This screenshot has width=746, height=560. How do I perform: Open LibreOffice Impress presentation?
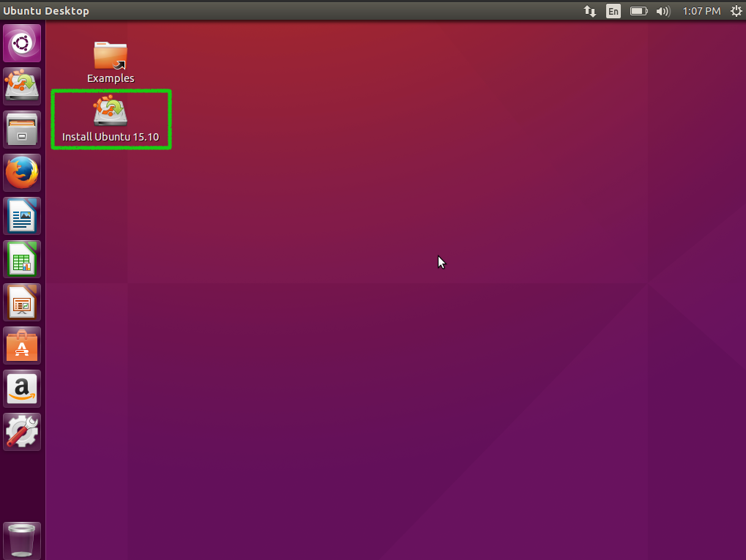[x=22, y=302]
